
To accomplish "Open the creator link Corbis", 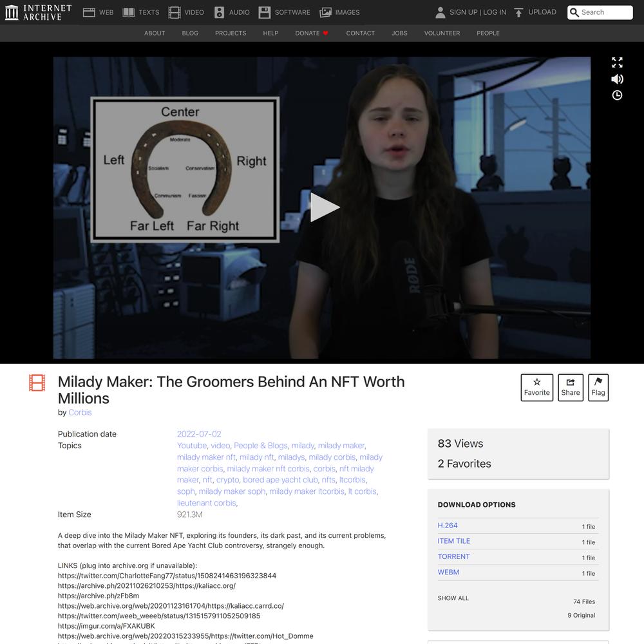I will (80, 412).
